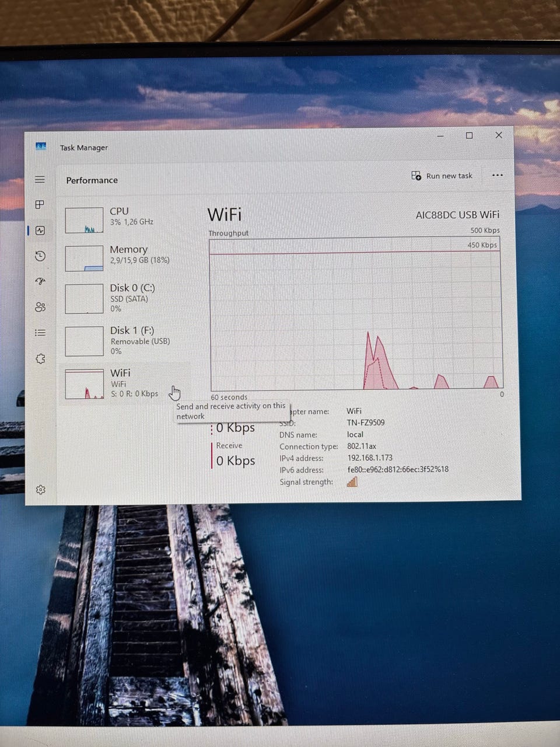Close the Task Manager window
This screenshot has width=560, height=747.
(x=499, y=135)
